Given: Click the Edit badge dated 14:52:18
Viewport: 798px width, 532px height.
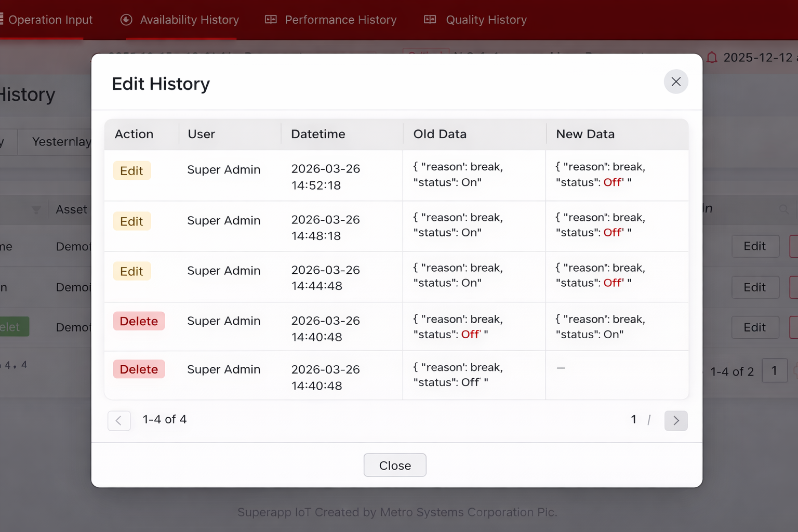Looking at the screenshot, I should pyautogui.click(x=132, y=170).
